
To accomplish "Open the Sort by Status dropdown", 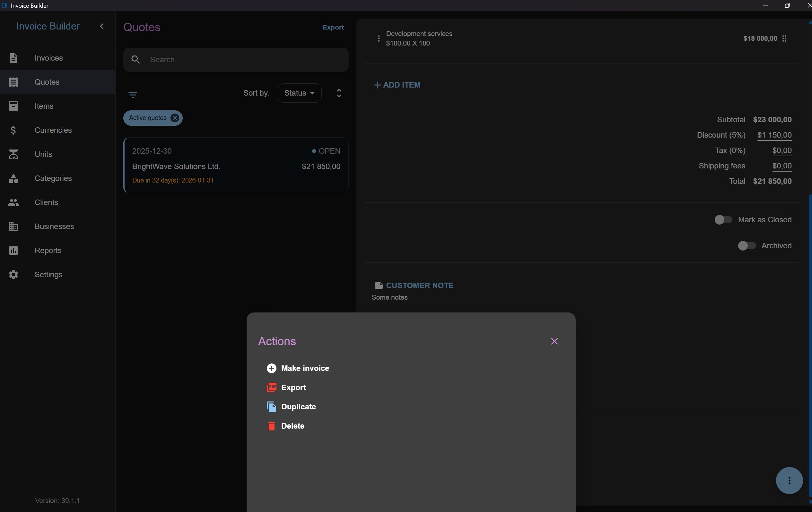I will pos(299,93).
